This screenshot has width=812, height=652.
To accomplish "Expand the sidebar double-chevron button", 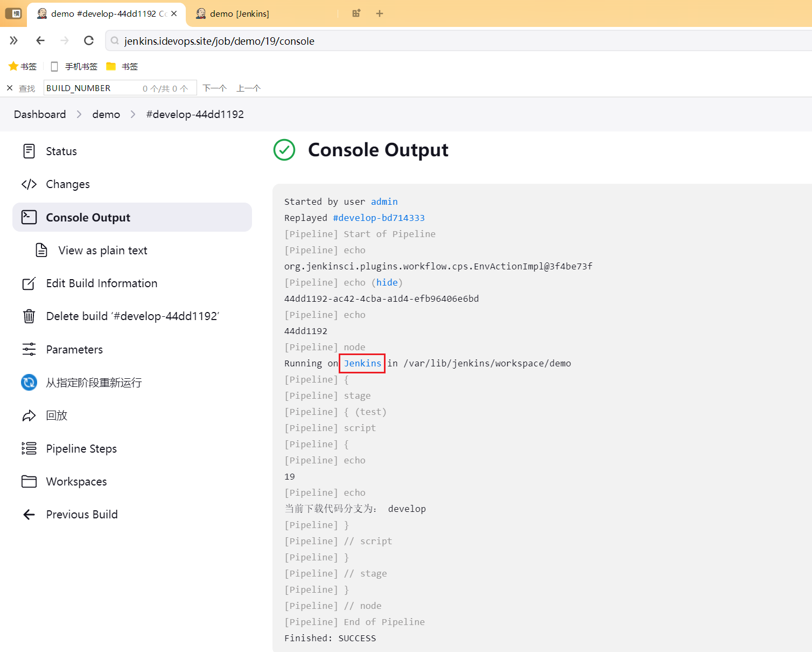I will [x=13, y=40].
